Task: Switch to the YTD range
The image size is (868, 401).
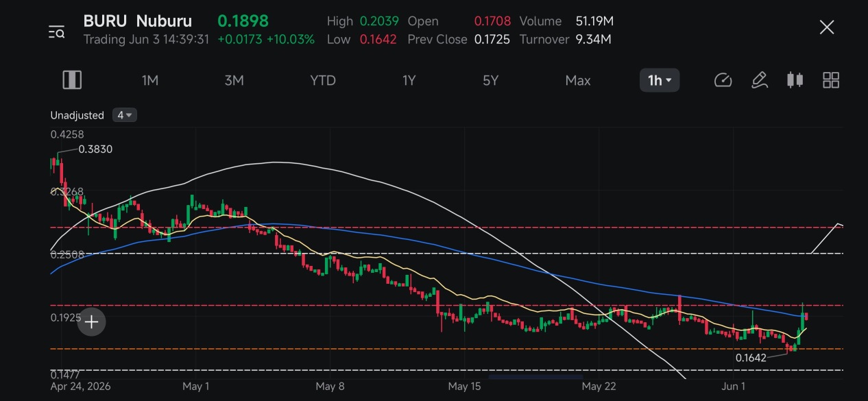Action: [x=323, y=80]
